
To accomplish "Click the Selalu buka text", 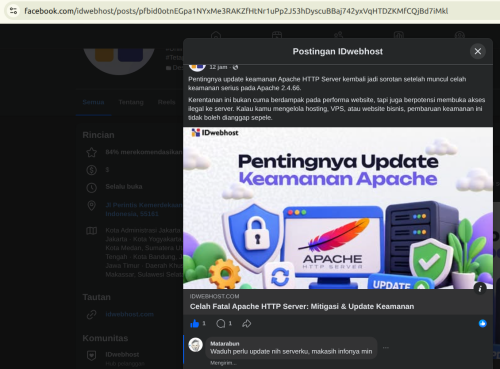I will click(124, 186).
